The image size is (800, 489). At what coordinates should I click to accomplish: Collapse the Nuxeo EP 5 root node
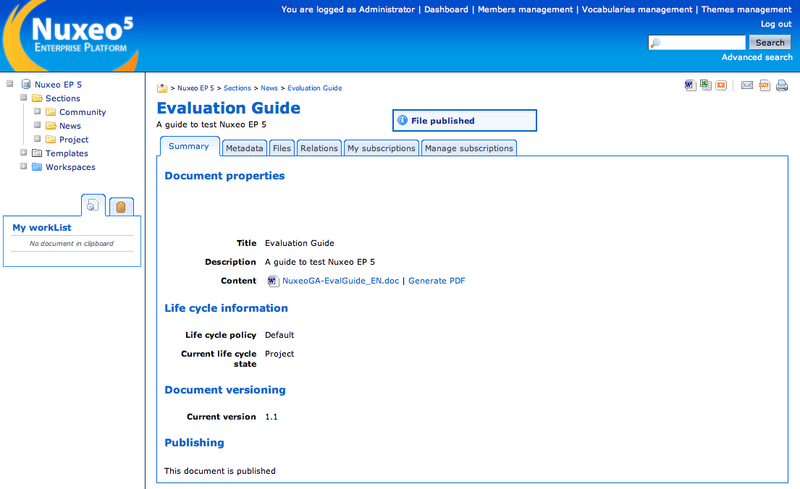[x=10, y=84]
